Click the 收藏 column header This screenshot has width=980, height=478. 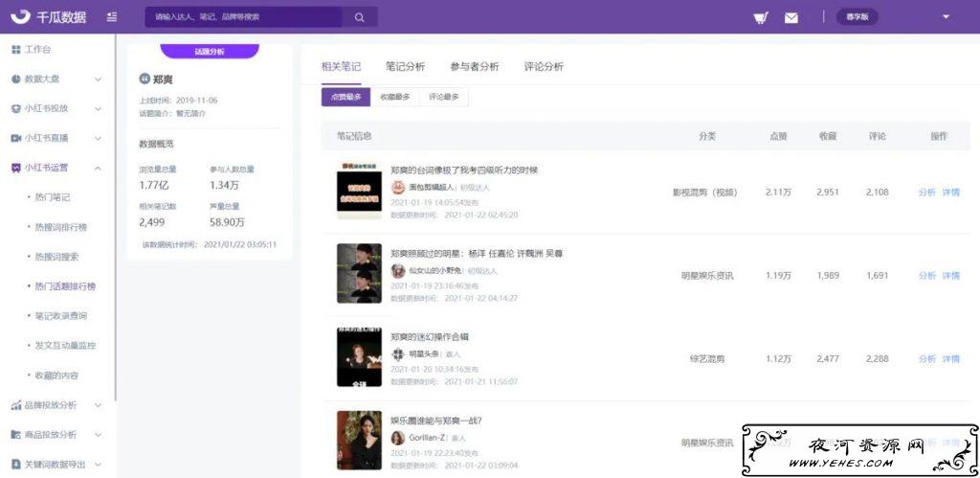(828, 136)
